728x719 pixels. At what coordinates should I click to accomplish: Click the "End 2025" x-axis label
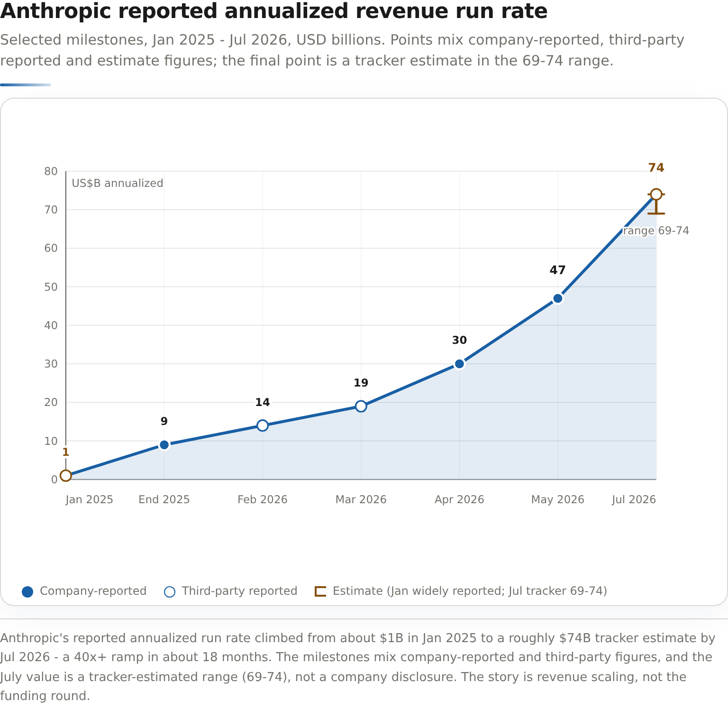[x=164, y=499]
